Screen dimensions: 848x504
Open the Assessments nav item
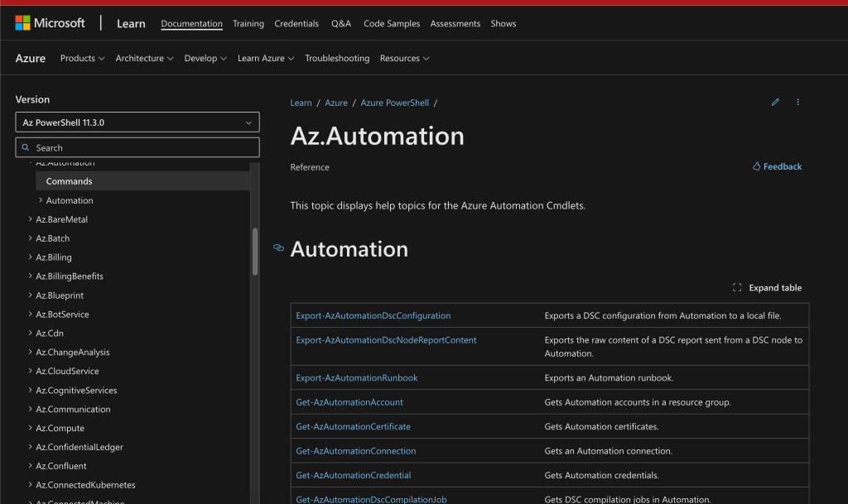point(455,23)
